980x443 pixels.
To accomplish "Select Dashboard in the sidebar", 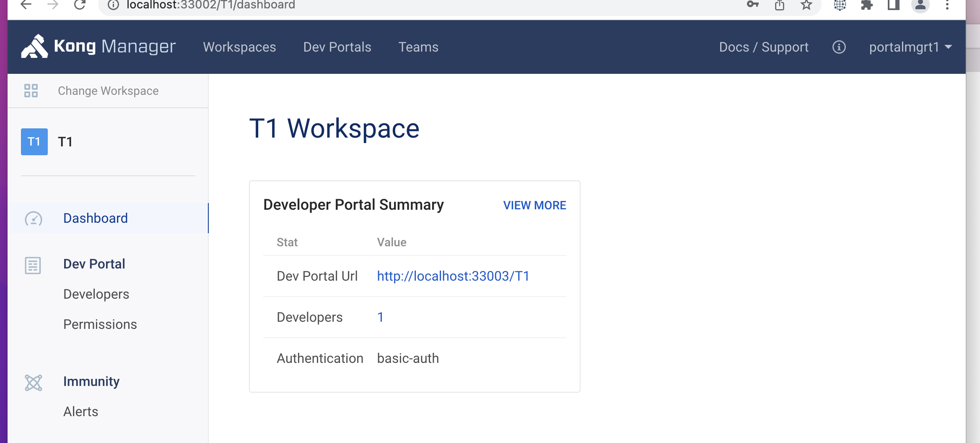I will tap(108, 218).
